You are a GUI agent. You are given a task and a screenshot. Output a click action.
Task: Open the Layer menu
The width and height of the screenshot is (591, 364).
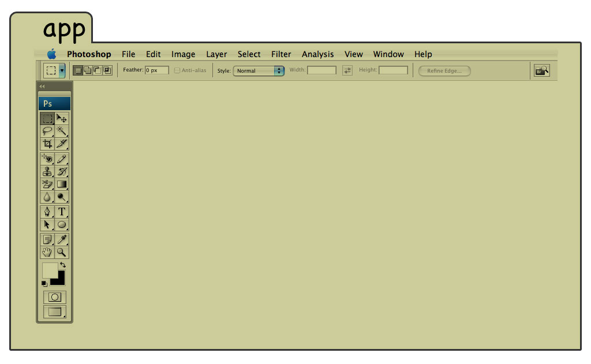pos(216,55)
